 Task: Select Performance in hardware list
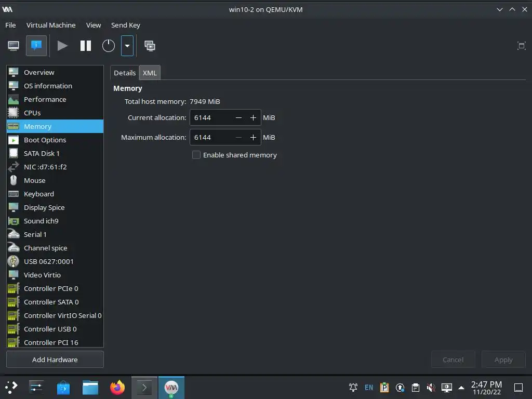[x=55, y=99]
